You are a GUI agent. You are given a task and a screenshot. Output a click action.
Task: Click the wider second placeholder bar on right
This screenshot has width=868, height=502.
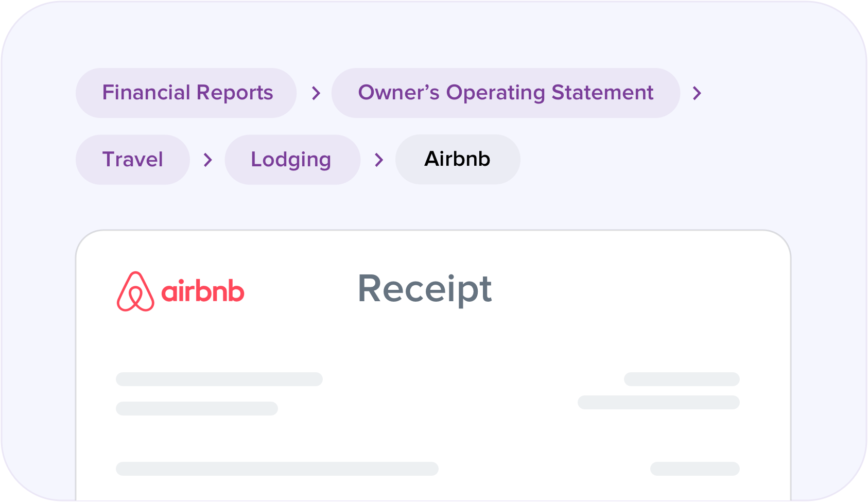[x=658, y=403]
